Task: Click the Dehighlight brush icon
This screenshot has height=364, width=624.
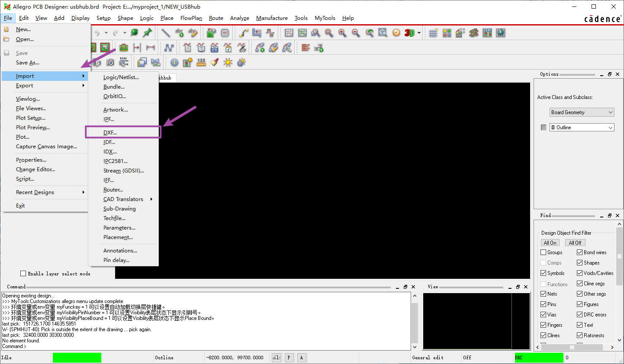Action: [214, 63]
